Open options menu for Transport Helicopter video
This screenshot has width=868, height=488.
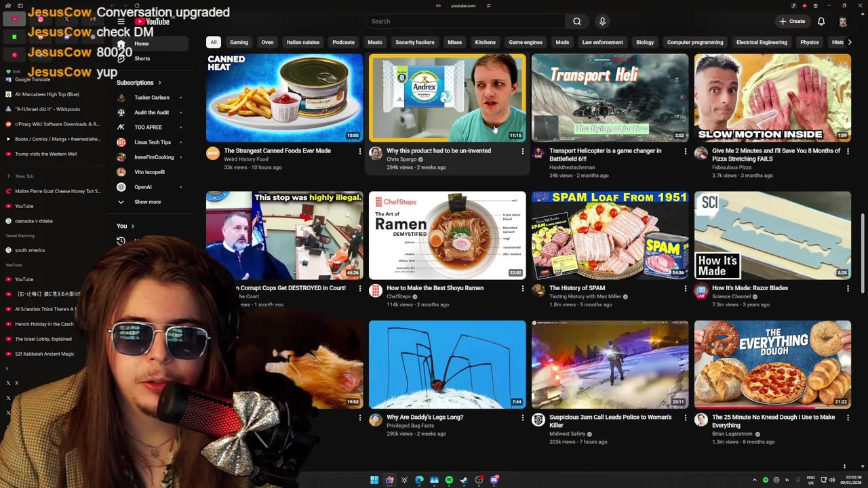(686, 151)
